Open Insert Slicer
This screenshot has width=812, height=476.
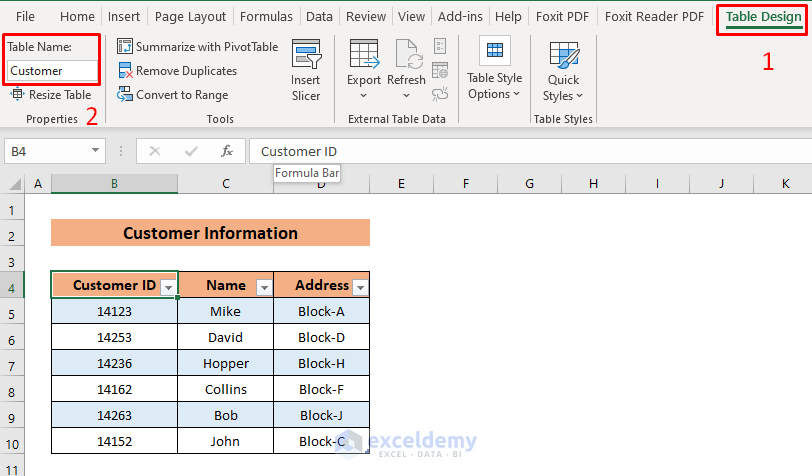coord(306,71)
